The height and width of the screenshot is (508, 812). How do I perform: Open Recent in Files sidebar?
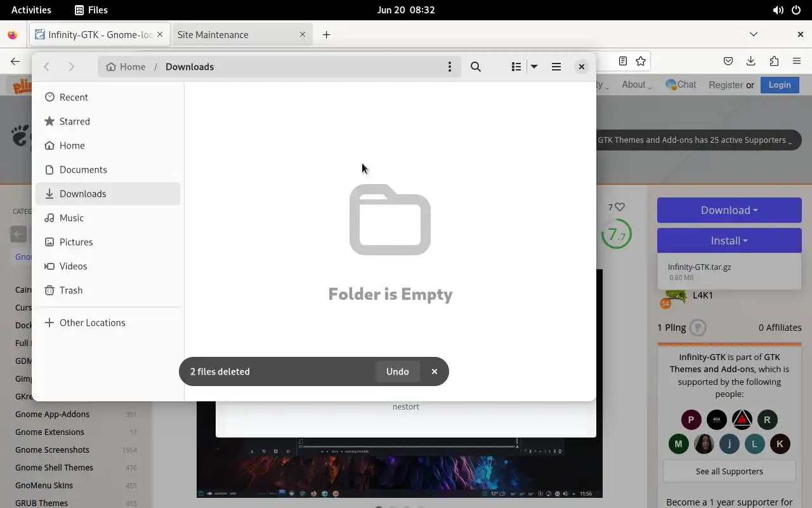coord(108,97)
